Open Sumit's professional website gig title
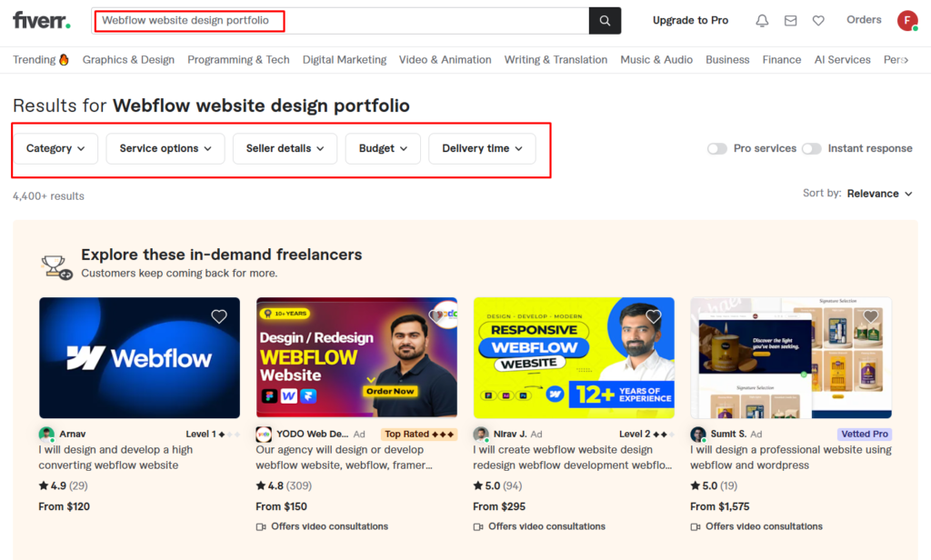Viewport: 931px width, 560px height. point(791,457)
